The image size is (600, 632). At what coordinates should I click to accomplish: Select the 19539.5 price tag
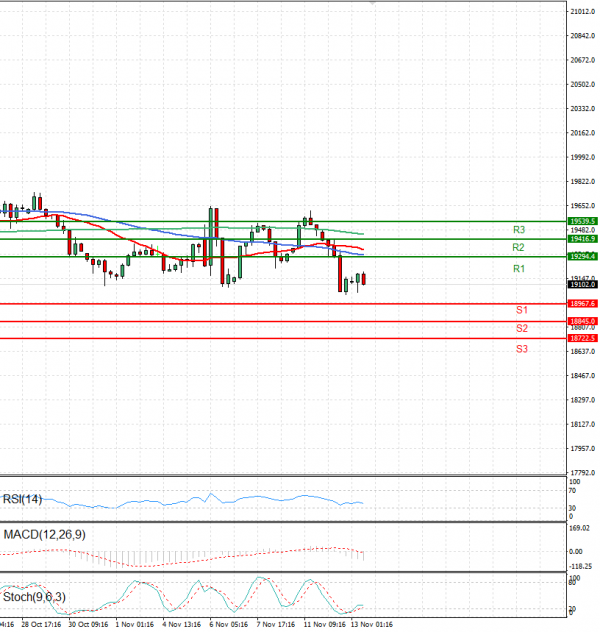583,221
